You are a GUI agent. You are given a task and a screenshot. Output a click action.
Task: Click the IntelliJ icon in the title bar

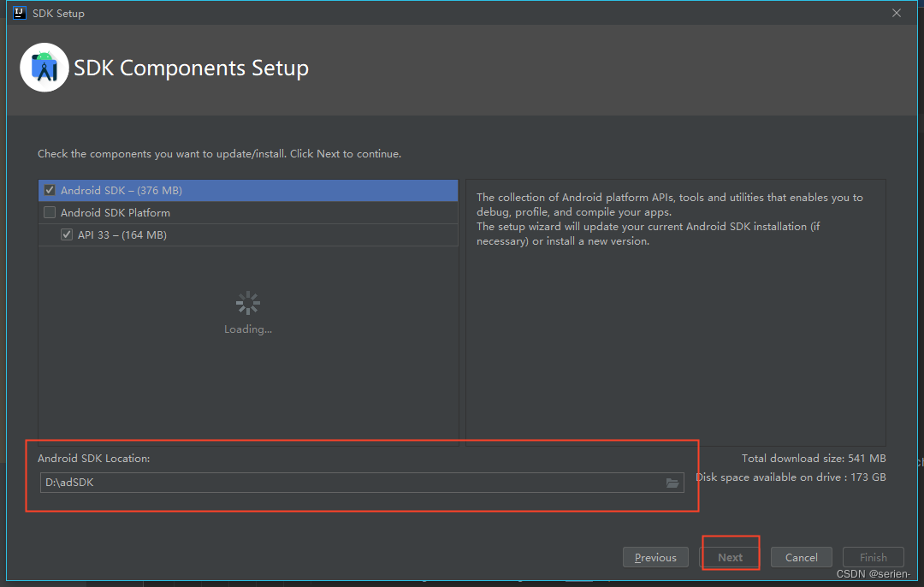point(20,13)
